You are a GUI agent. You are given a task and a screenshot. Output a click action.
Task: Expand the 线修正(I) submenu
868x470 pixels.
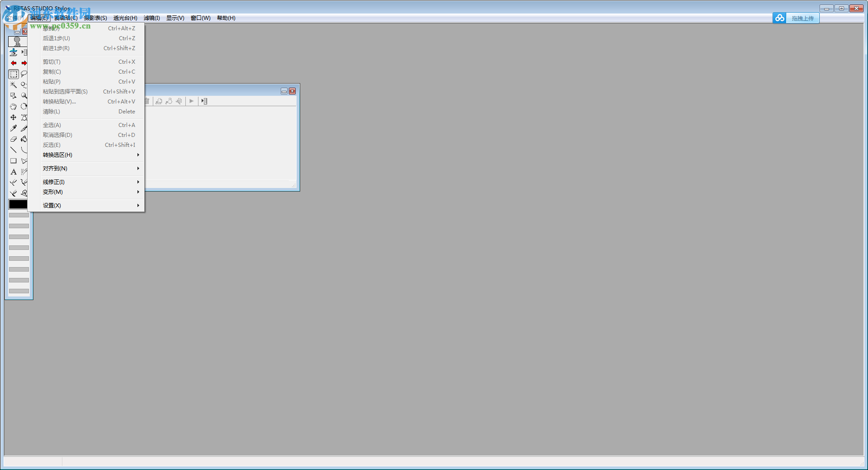[x=86, y=182]
